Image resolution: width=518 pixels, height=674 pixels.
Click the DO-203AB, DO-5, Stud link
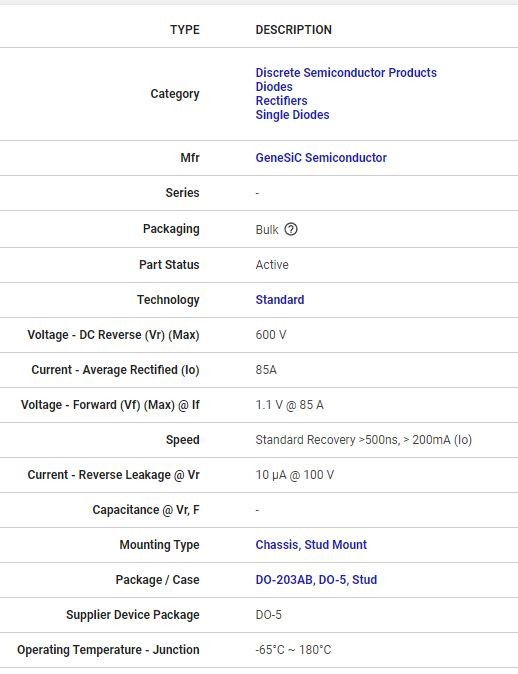[316, 580]
